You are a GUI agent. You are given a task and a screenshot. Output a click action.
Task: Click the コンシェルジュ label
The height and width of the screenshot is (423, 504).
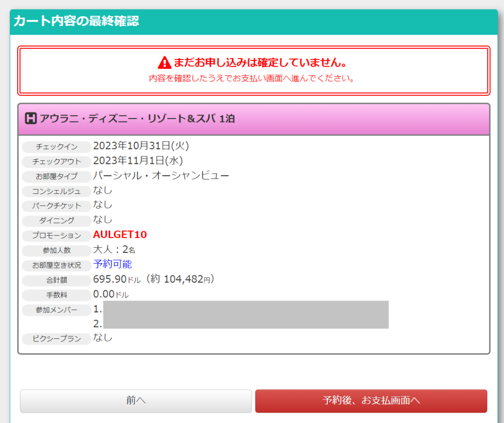57,191
